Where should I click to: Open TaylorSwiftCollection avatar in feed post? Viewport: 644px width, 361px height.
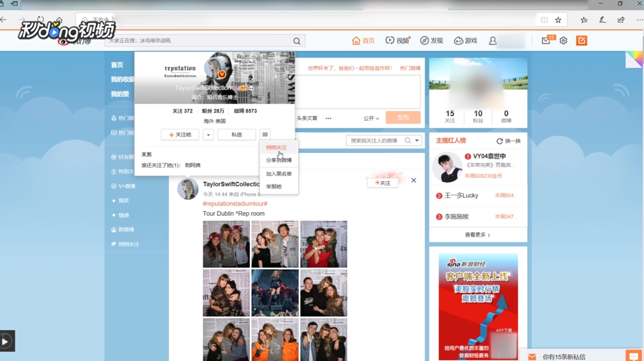[188, 189]
